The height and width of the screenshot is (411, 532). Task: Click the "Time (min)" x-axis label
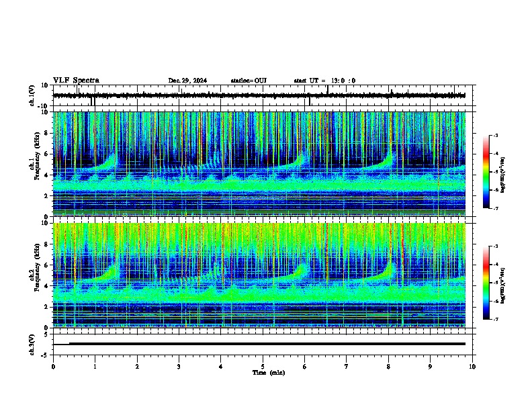coord(269,373)
